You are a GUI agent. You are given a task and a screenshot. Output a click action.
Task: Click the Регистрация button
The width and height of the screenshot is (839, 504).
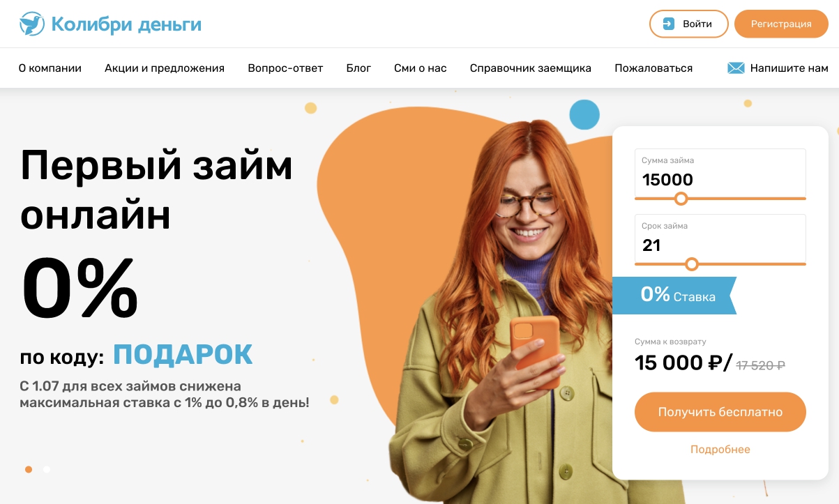pyautogui.click(x=781, y=24)
